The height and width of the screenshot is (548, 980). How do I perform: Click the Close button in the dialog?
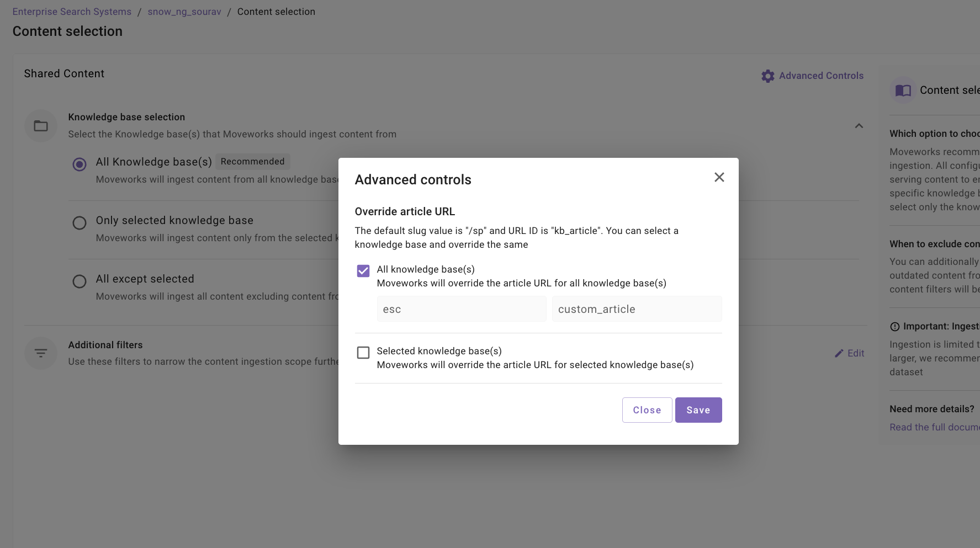pos(647,410)
